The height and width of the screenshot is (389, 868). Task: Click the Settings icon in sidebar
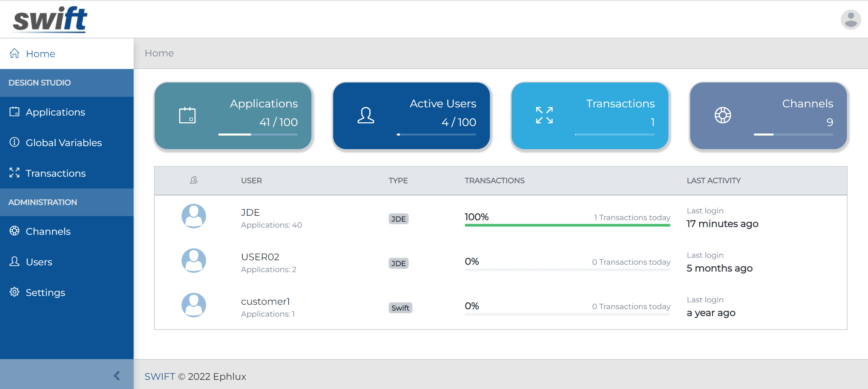tap(15, 292)
